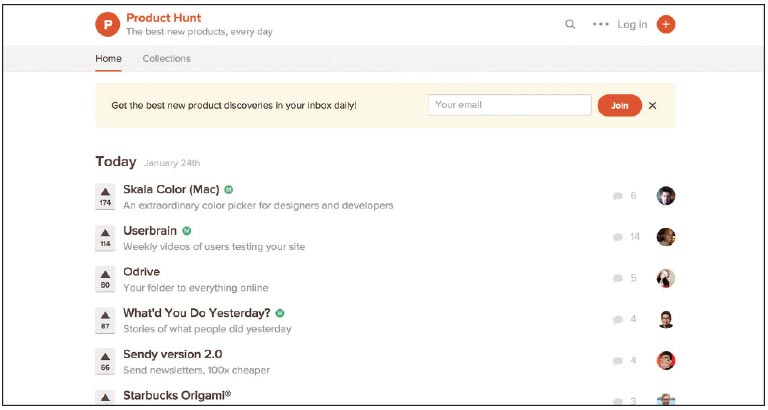
Task: Open comments for Userbrain showing 14
Action: coord(626,237)
